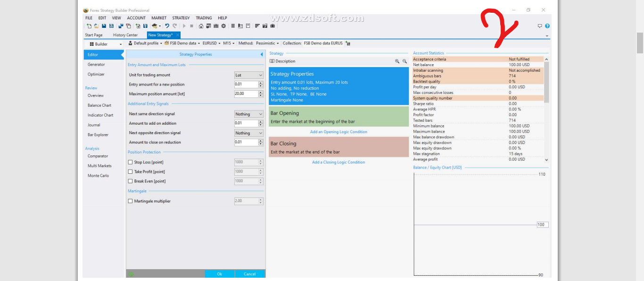Open the HELP menu
This screenshot has height=281, width=644.
tap(223, 18)
